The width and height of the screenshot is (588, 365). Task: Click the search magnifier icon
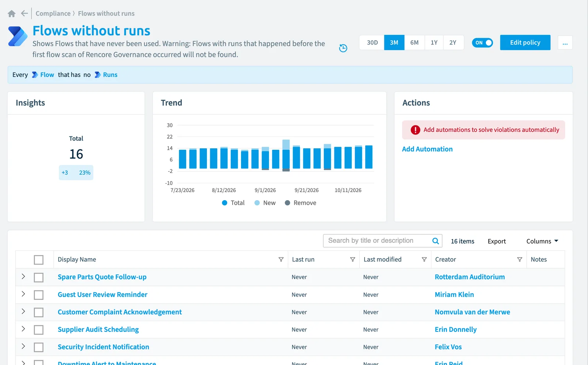click(x=435, y=241)
